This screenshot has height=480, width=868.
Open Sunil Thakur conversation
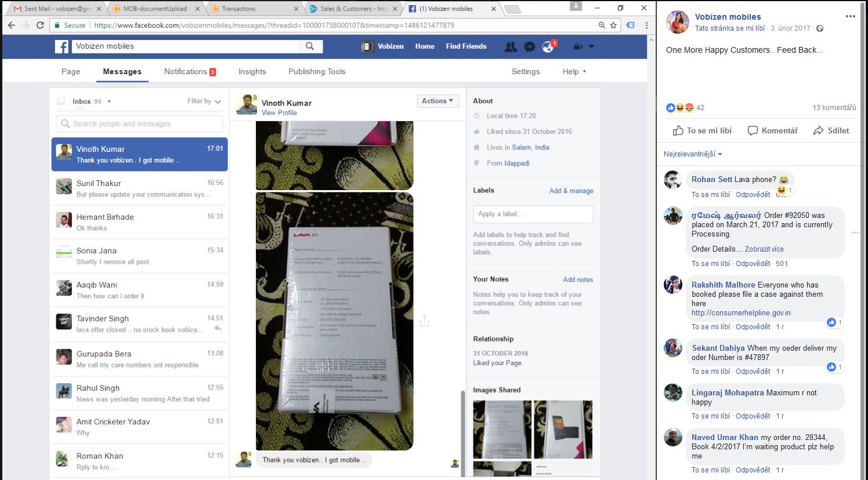coord(139,188)
